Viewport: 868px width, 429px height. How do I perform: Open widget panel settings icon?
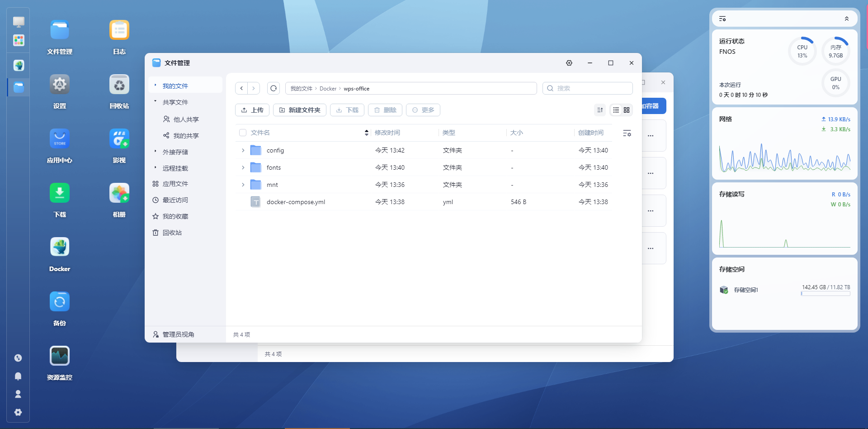pyautogui.click(x=722, y=19)
